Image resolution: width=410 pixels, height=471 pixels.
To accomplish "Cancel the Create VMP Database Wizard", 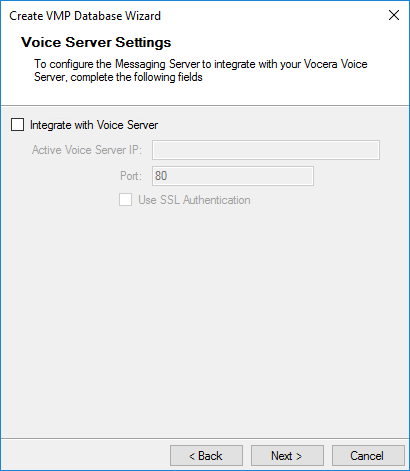I will pyautogui.click(x=368, y=456).
